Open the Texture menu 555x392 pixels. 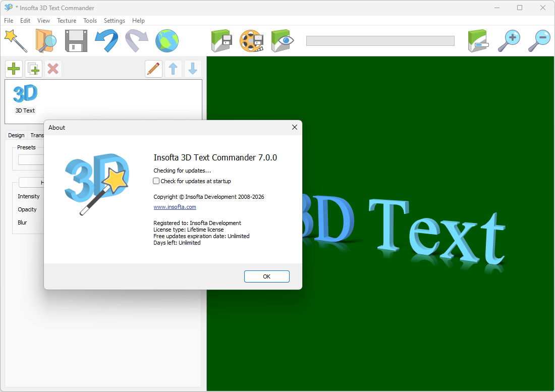pyautogui.click(x=67, y=21)
